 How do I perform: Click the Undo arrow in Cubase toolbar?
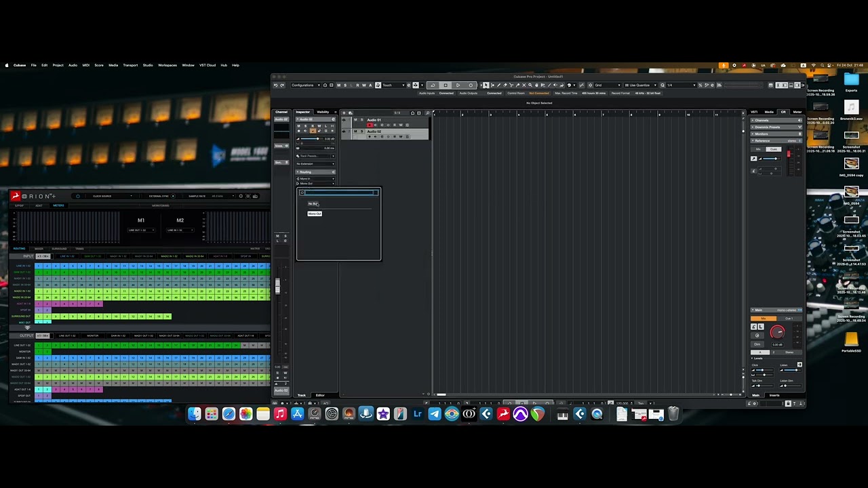[275, 85]
